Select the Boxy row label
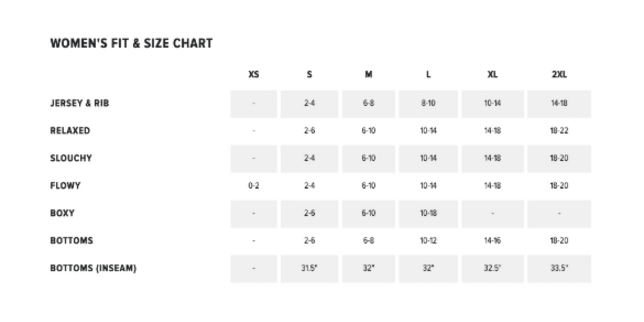Screen dimensions: 644x322 click(x=62, y=213)
